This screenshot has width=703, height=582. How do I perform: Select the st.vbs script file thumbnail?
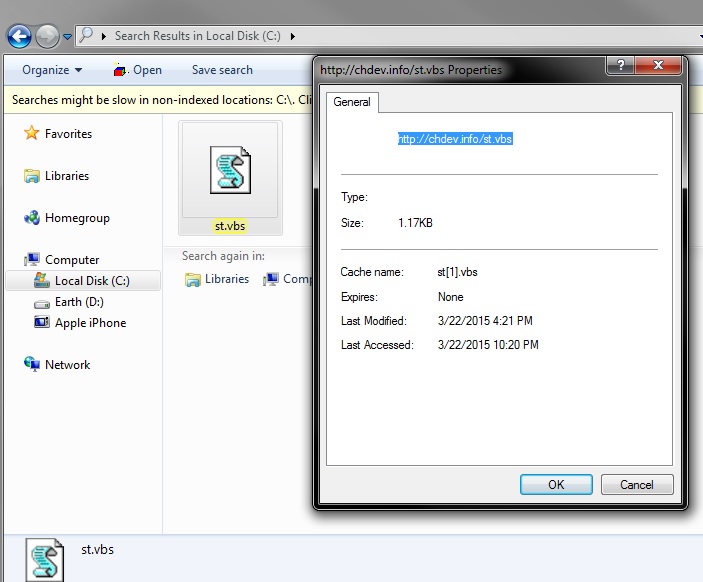point(230,170)
